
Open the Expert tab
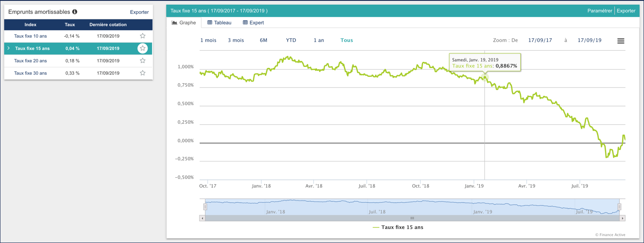click(x=253, y=23)
